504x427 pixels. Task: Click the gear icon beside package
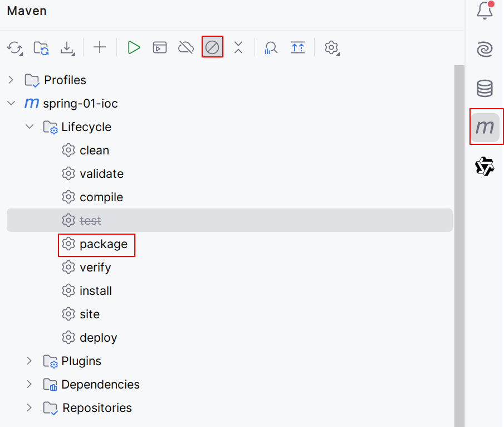tap(68, 244)
